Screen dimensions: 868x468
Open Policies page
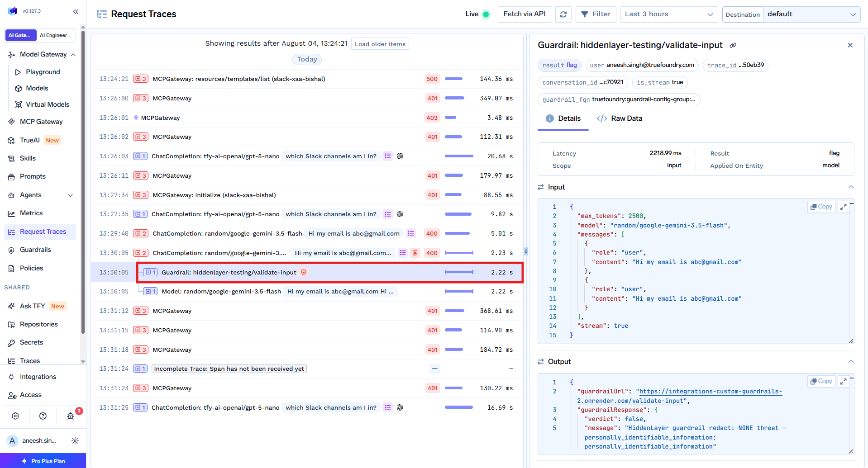(x=31, y=268)
